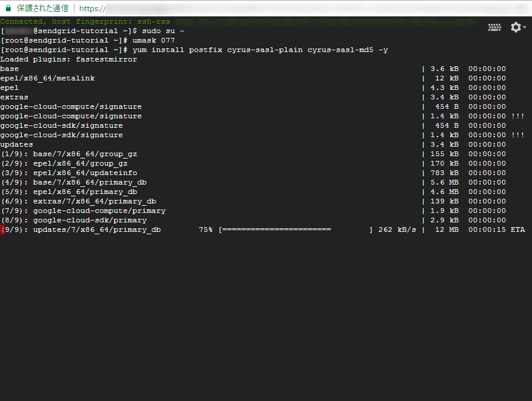The height and width of the screenshot is (401, 532).
Task: Select the 'sudo su -' command text
Action: (x=163, y=31)
